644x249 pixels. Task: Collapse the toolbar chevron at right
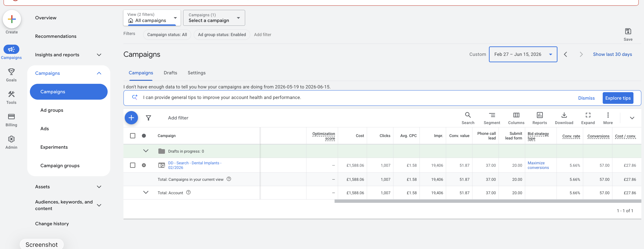coord(632,118)
